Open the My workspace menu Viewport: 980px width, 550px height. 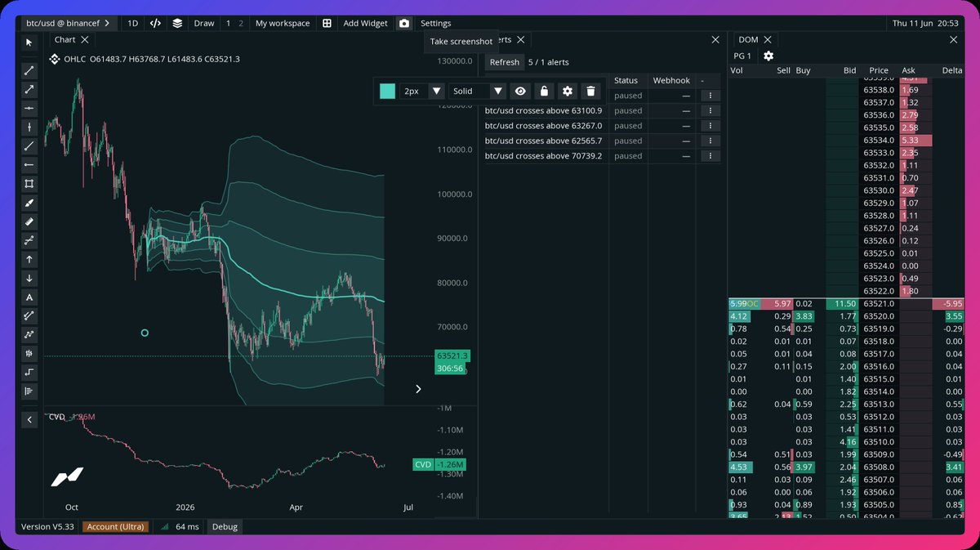pyautogui.click(x=283, y=23)
